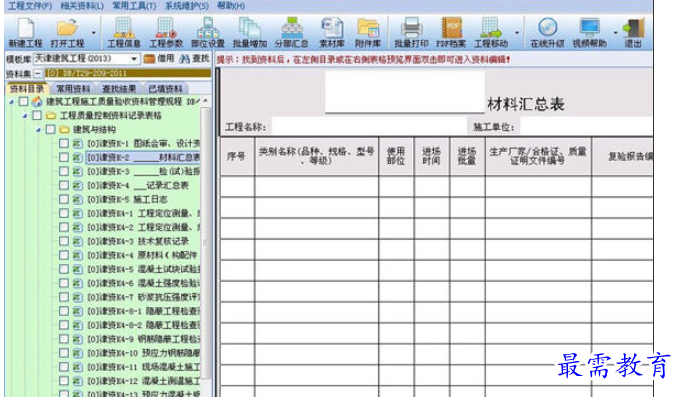Viewport: 679px width, 397px height.
Task: Open the 模板库 combo box dropdown
Action: tap(134, 58)
